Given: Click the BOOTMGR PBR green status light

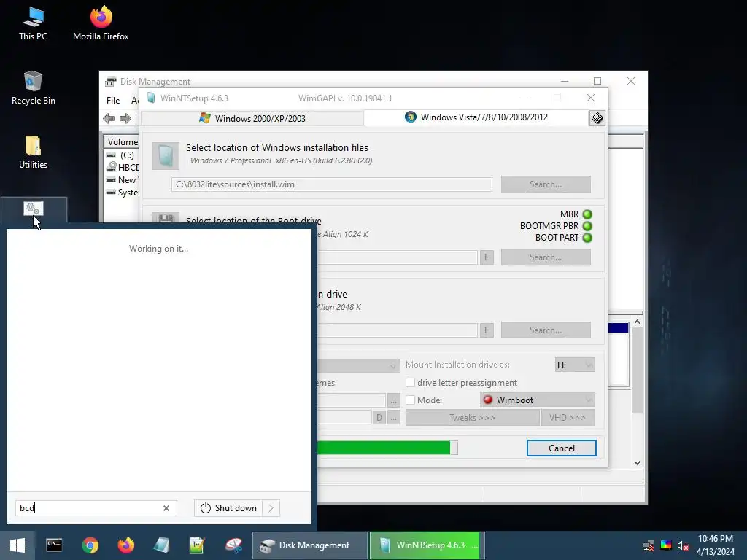Looking at the screenshot, I should [587, 226].
